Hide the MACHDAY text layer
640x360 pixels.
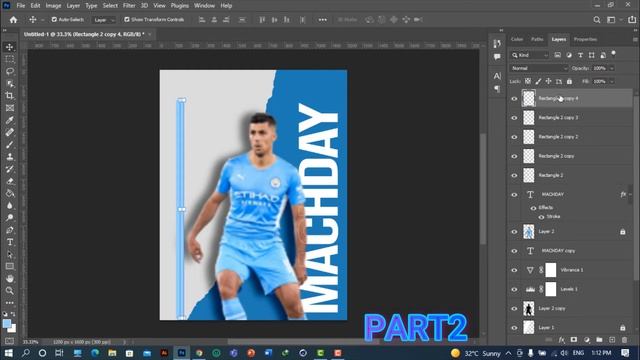(x=514, y=194)
